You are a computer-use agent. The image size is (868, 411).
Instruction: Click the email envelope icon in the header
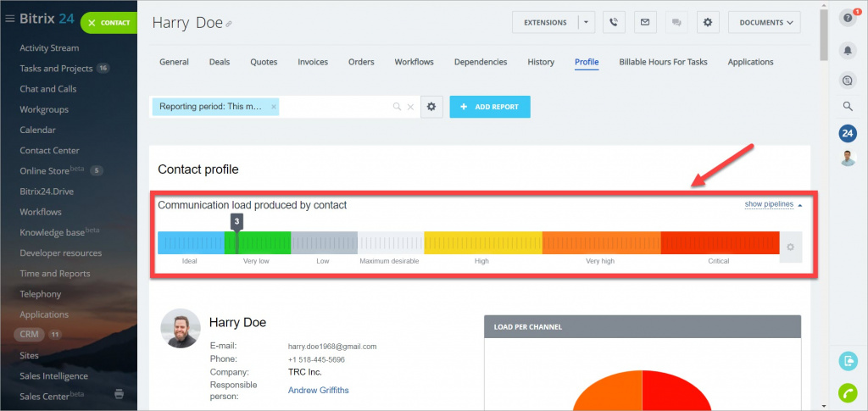point(645,23)
